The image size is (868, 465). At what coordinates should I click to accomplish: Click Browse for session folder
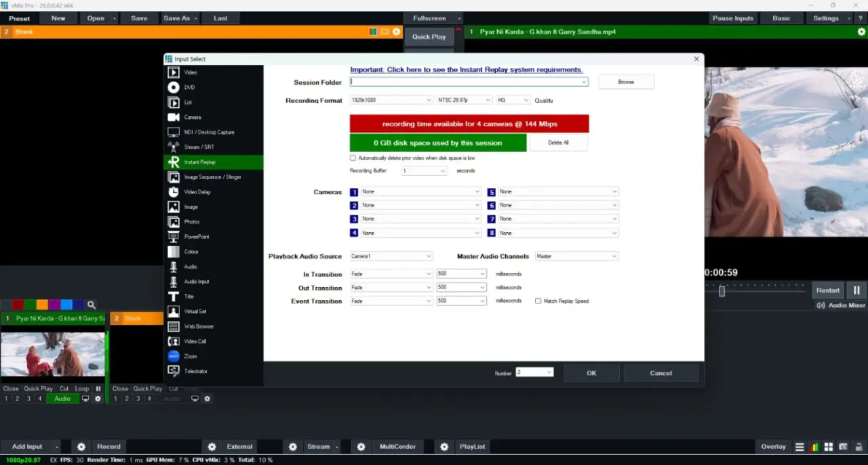[626, 81]
